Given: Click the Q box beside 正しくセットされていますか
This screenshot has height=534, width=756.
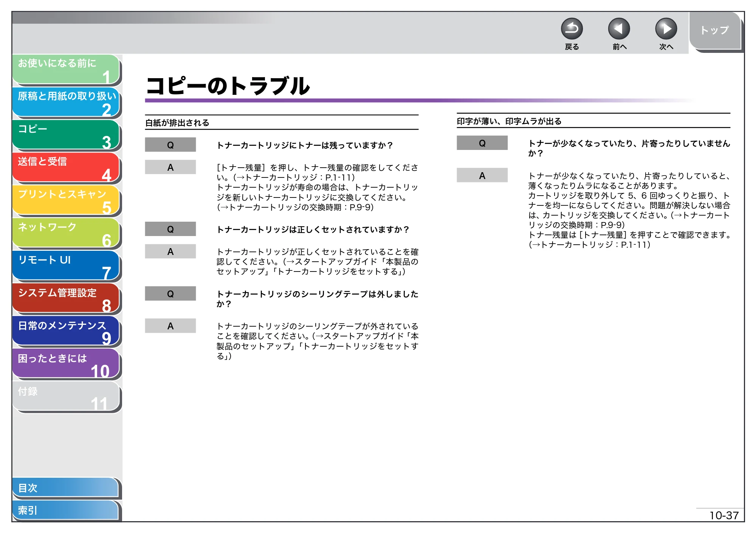Looking at the screenshot, I should point(170,229).
